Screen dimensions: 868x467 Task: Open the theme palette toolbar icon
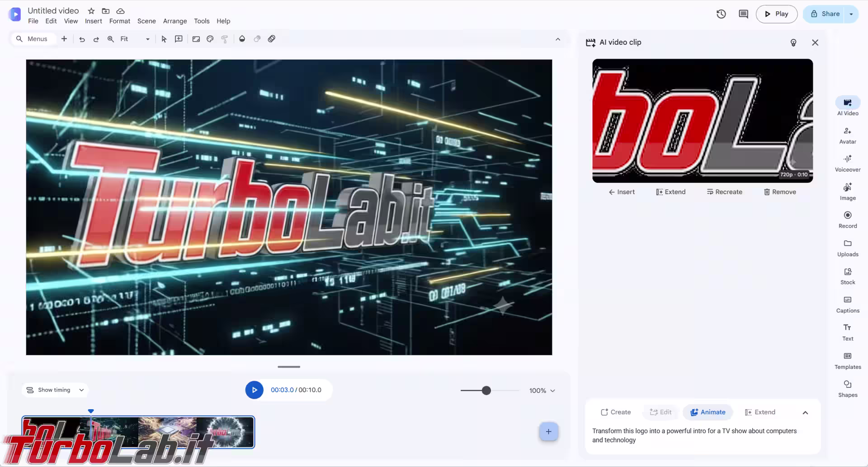point(210,39)
